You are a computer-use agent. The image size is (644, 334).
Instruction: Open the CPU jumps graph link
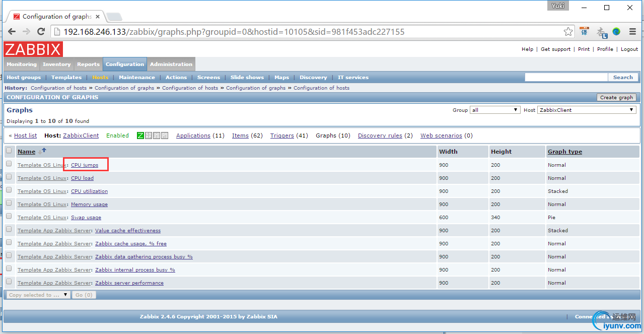85,165
